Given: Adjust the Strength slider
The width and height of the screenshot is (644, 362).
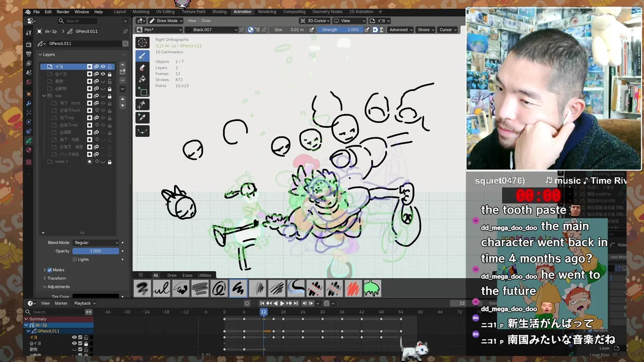Looking at the screenshot, I should [341, 30].
